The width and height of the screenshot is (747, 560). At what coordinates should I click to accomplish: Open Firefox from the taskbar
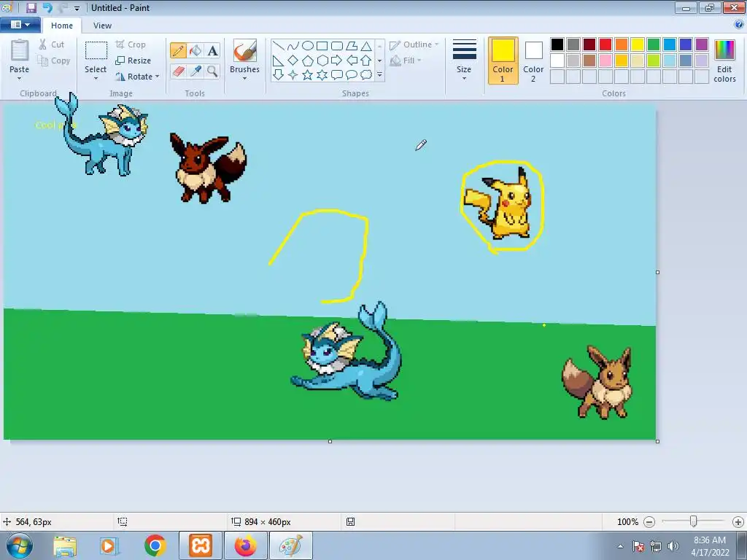(245, 545)
